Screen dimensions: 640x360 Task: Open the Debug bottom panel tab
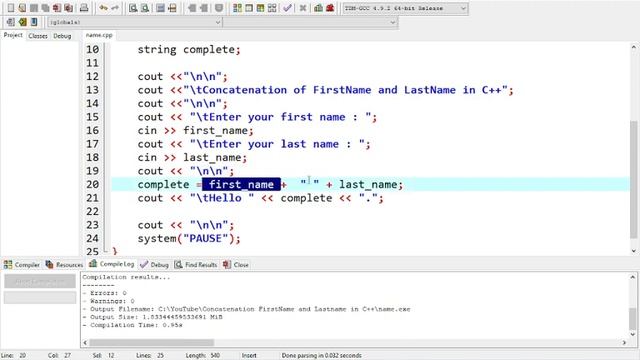coord(154,264)
